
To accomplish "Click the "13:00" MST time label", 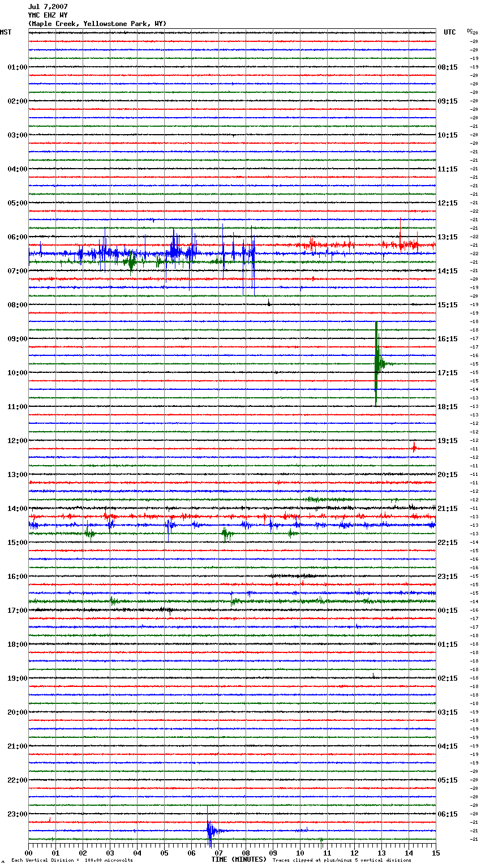I will pyautogui.click(x=18, y=475).
